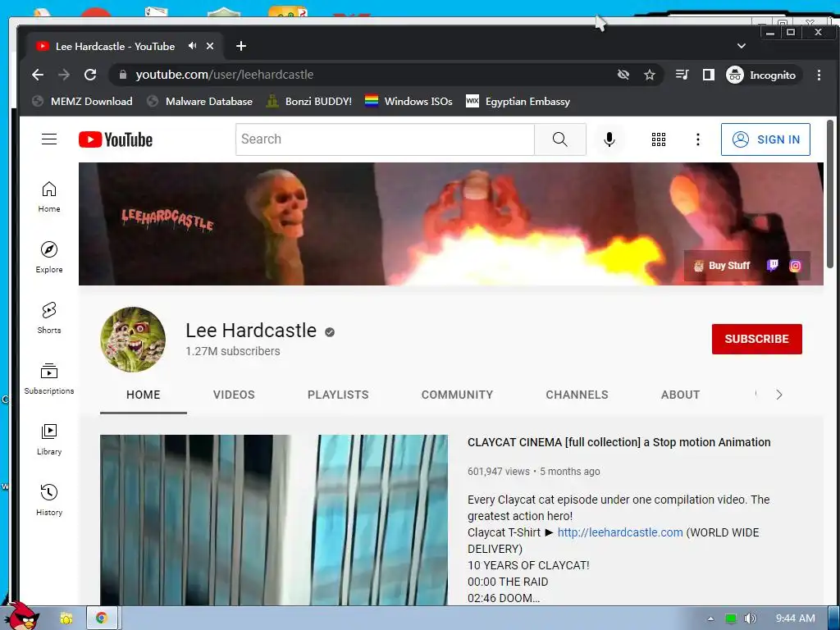Click the SIGN IN button

click(765, 139)
